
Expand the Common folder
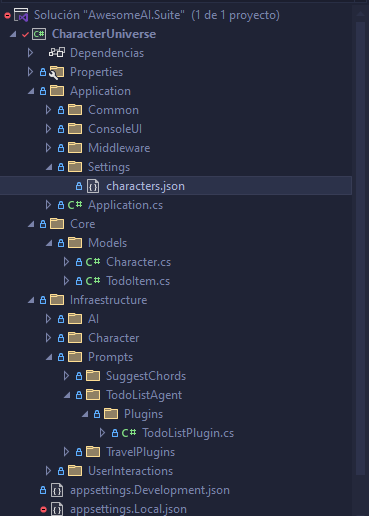tap(48, 110)
